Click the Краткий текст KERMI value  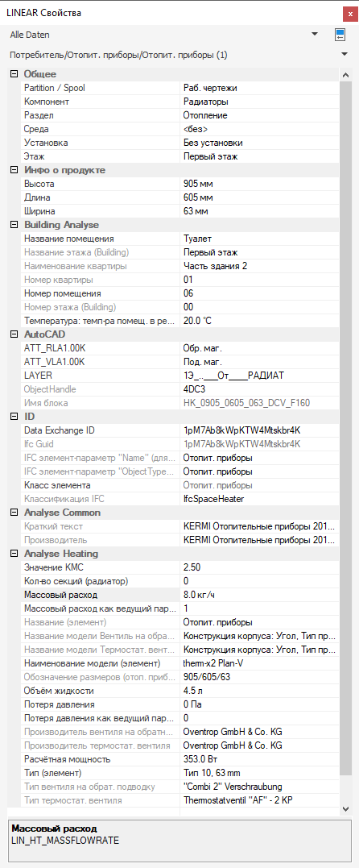point(259,526)
